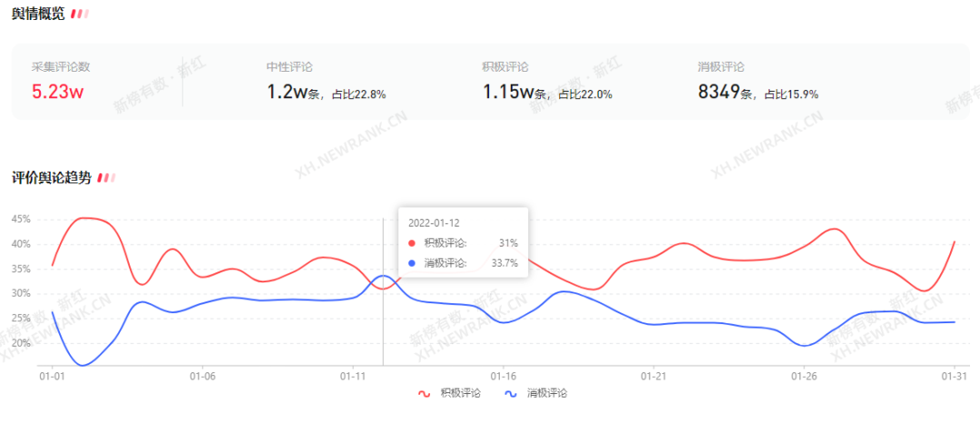This screenshot has width=980, height=424.
Task: Click the blue wave legend icon
Action: pyautogui.click(x=512, y=394)
